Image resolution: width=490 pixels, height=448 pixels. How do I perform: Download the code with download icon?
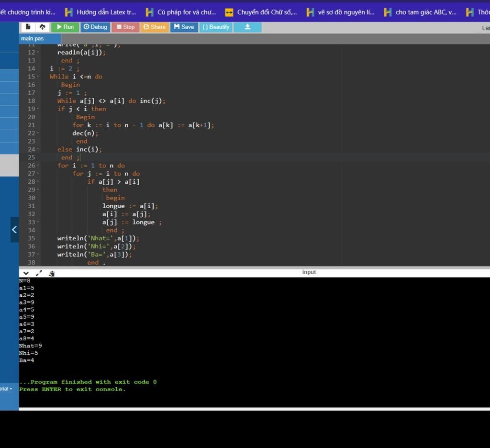pyautogui.click(x=247, y=27)
